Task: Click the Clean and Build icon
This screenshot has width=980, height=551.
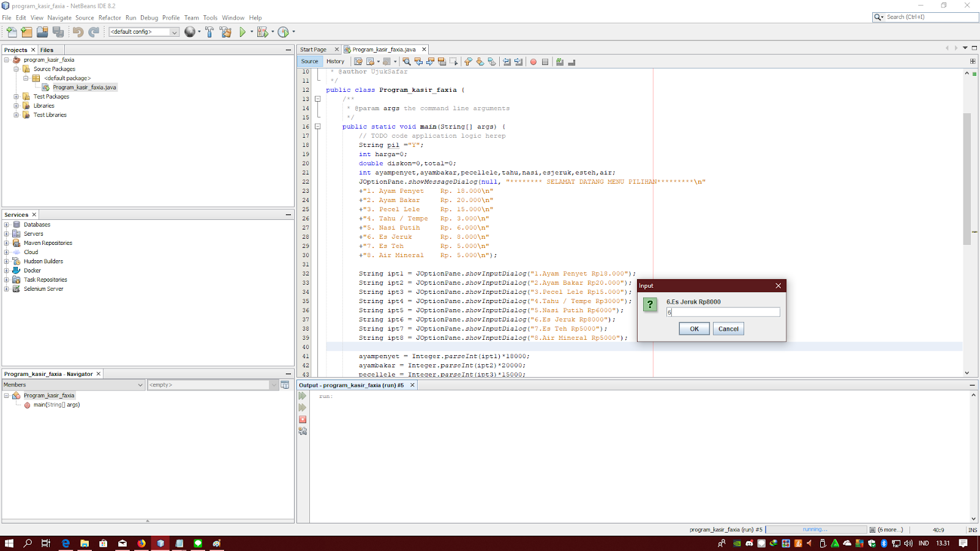Action: [225, 32]
